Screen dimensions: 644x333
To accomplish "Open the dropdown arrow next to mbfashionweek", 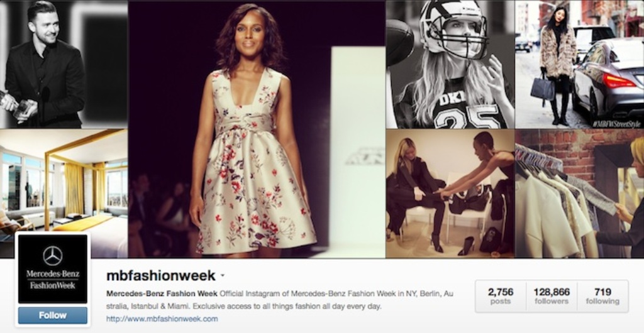I will (222, 276).
